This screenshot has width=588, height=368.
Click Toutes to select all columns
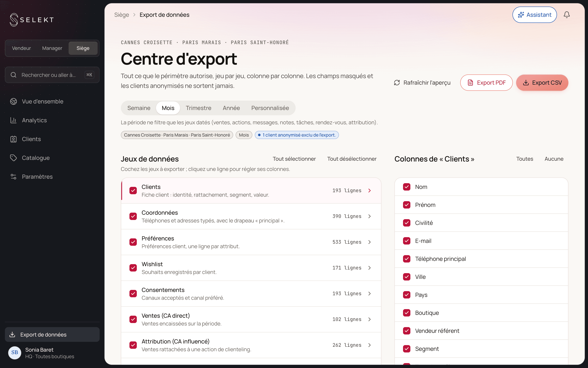525,159
